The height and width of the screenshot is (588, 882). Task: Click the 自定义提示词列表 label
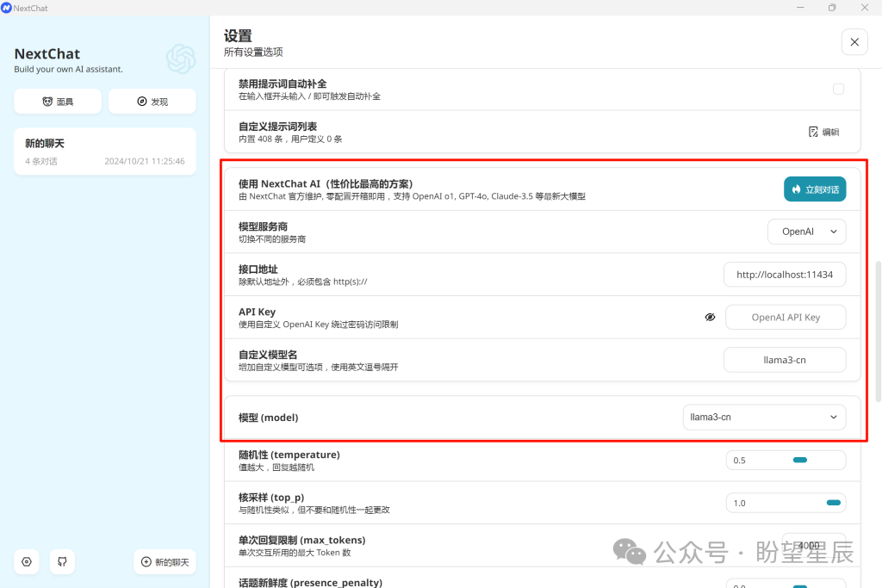tap(278, 126)
